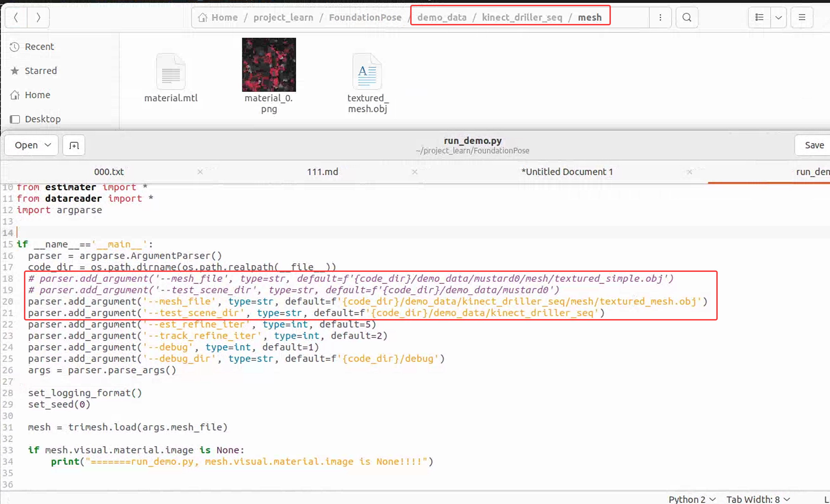Switch to the 111.md tab

coord(322,172)
